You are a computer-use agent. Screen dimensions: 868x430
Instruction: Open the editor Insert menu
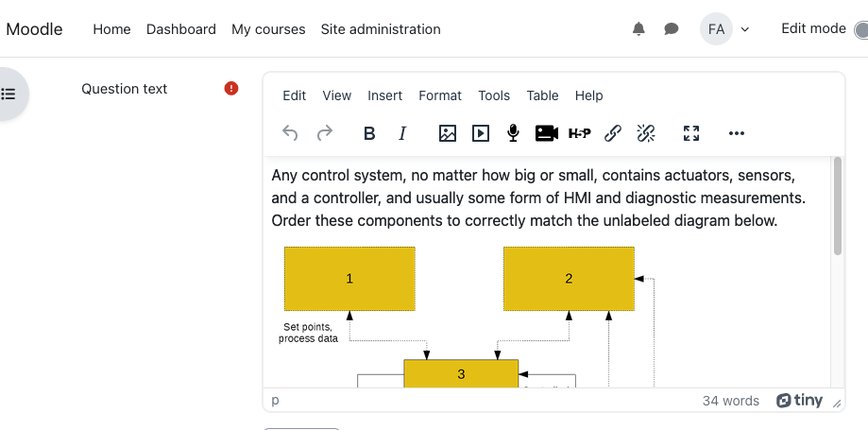[384, 95]
